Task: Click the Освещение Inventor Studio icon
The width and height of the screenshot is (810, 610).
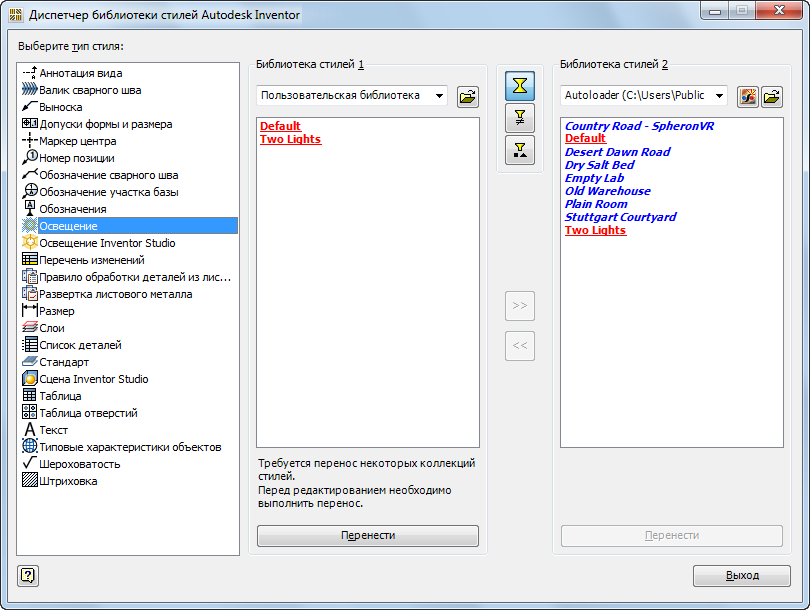Action: [30, 242]
